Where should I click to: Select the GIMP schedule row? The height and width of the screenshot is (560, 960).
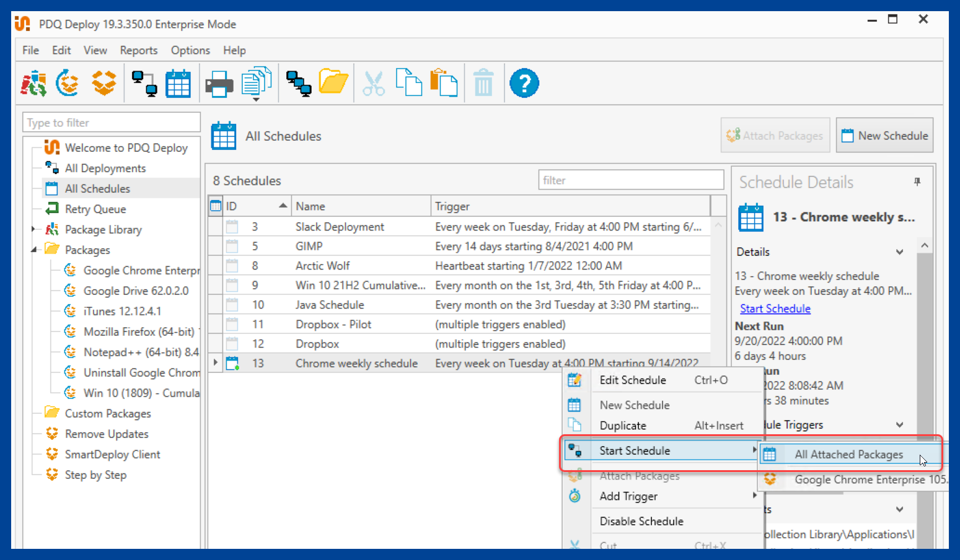pos(459,246)
